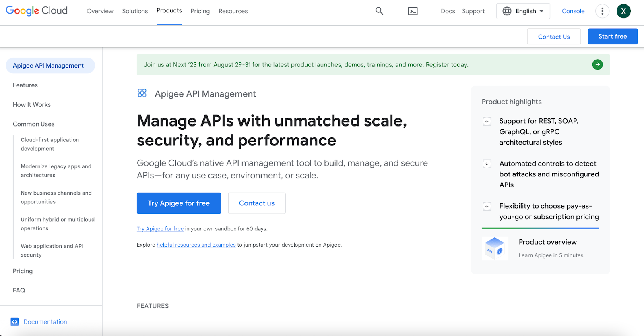Click Automated controls to detect bot attacks text

(549, 174)
